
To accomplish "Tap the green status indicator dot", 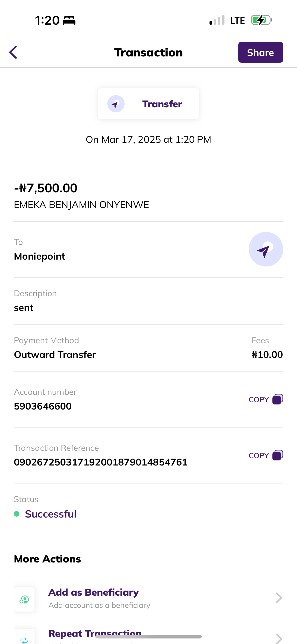I will pos(17,514).
